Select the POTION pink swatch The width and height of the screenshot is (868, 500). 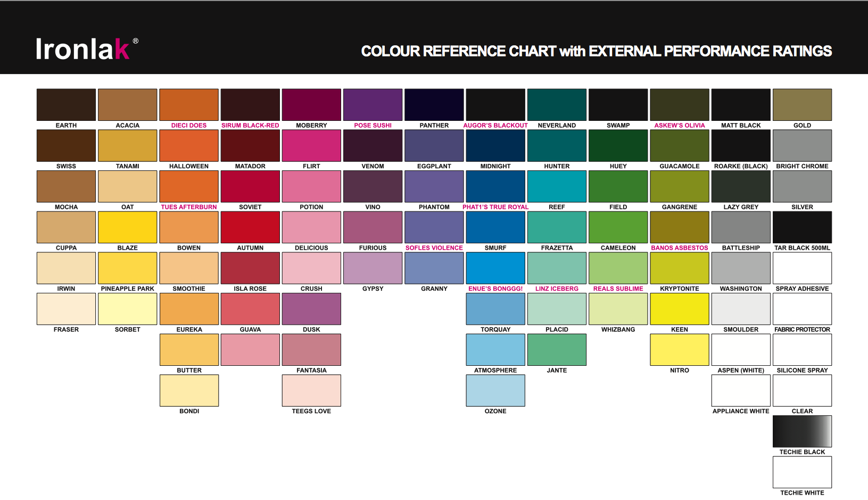[x=311, y=186]
